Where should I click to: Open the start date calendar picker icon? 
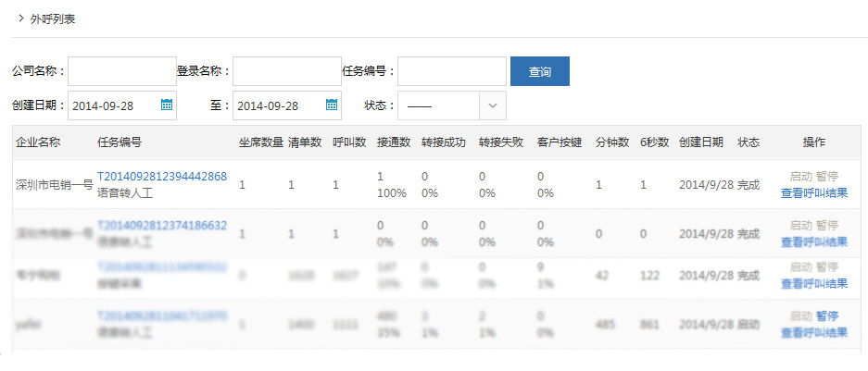tap(167, 105)
